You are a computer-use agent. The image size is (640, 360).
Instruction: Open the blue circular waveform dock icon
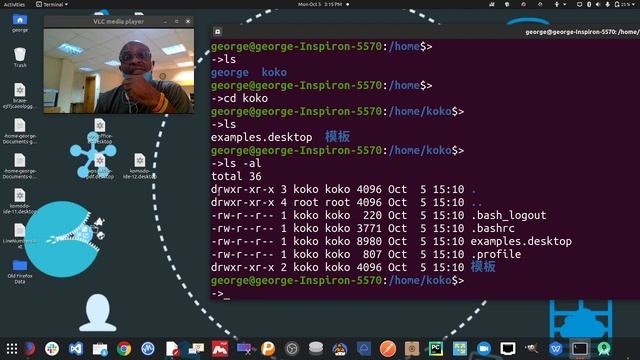148,349
